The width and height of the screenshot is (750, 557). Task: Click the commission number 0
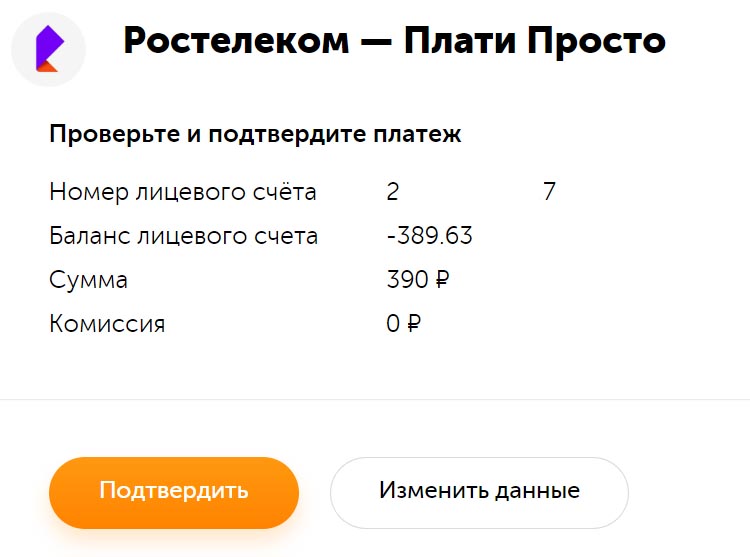pos(393,324)
